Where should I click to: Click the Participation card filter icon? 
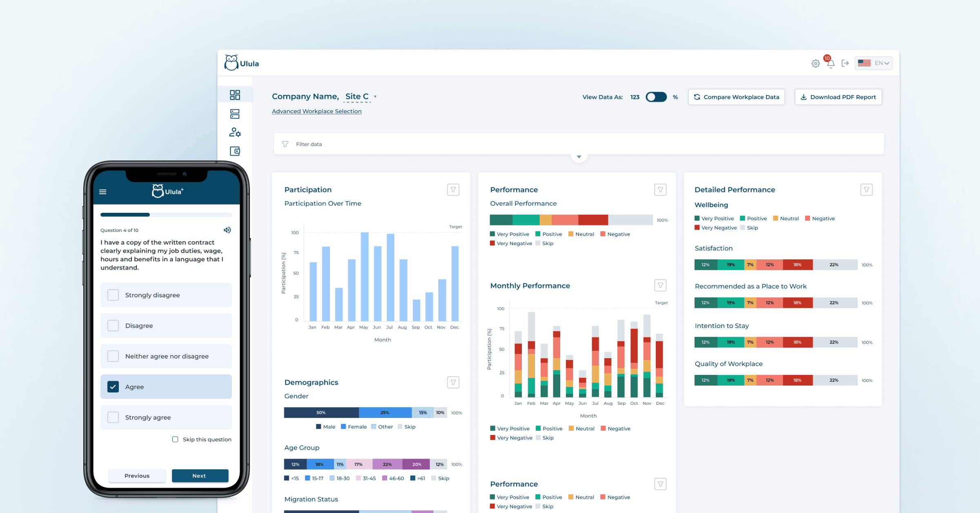[x=453, y=190]
